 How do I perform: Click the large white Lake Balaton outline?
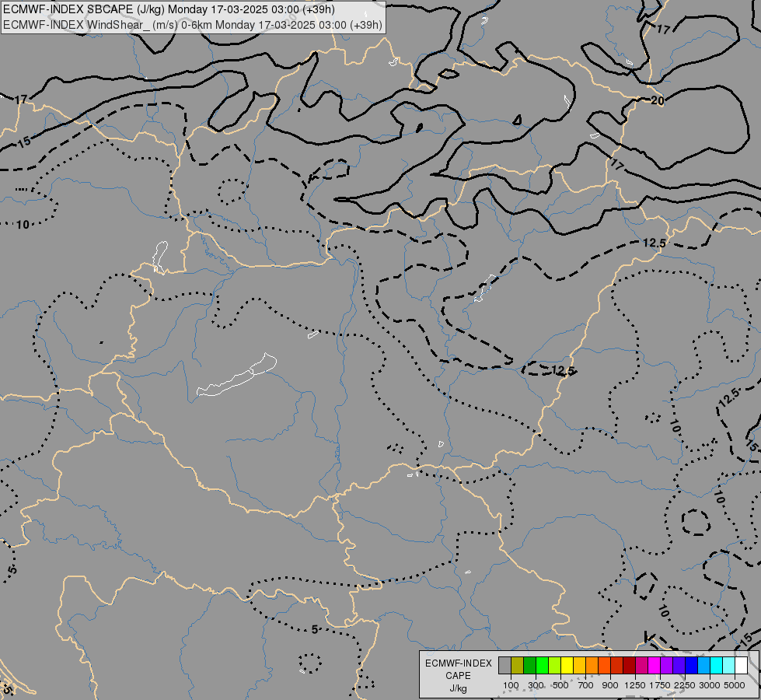(x=236, y=375)
